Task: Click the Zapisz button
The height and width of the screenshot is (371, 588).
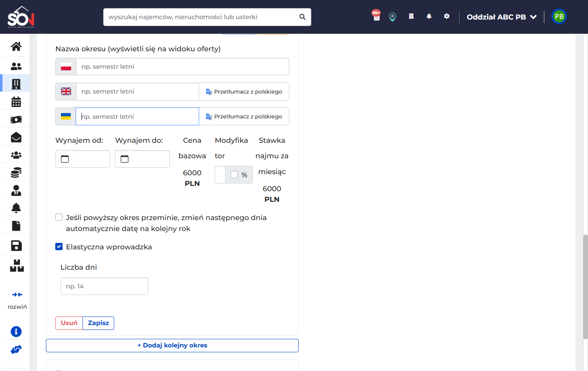Action: [98, 323]
